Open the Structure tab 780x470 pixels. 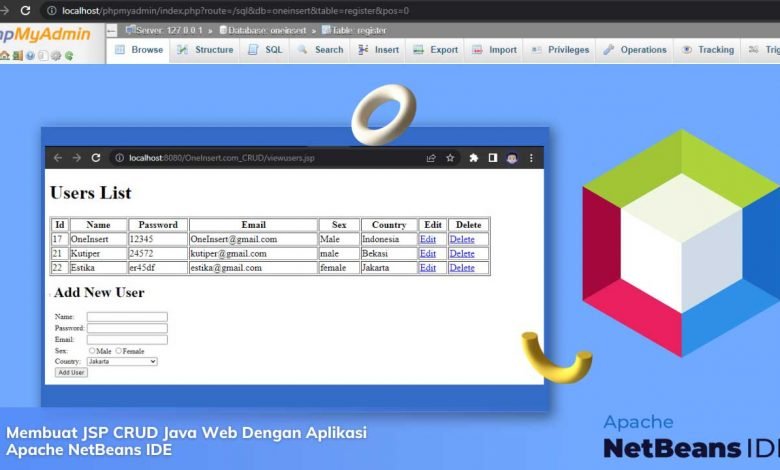[x=205, y=50]
